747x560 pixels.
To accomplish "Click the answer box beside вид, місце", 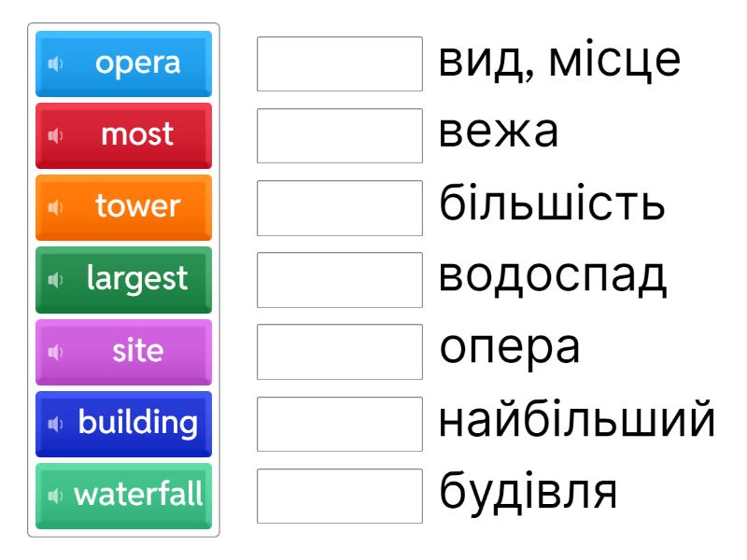I will (x=340, y=63).
